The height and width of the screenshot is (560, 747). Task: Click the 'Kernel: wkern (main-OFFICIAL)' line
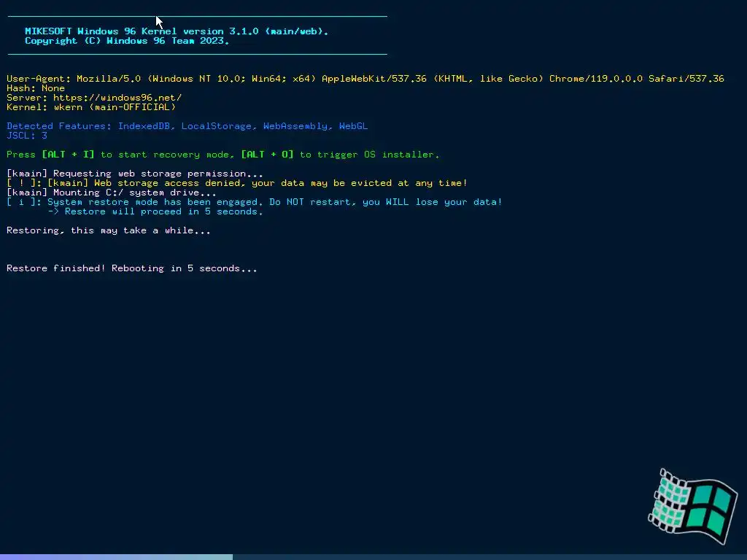point(91,107)
